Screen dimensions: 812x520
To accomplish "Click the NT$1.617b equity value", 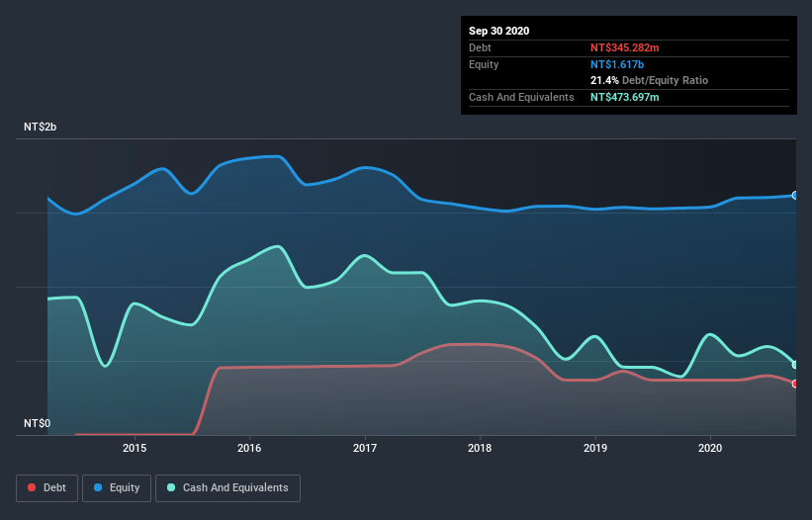I will tap(617, 64).
